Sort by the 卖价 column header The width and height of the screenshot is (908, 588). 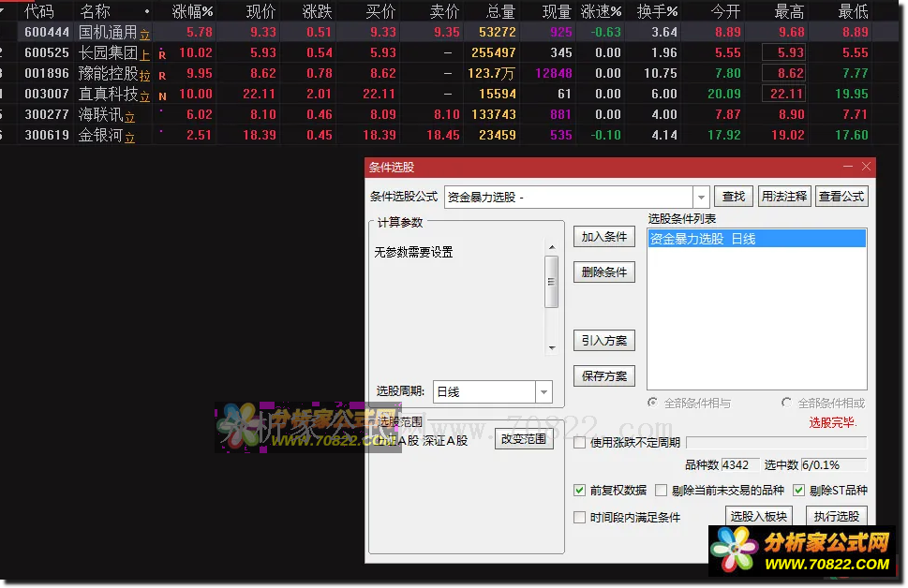pos(444,11)
